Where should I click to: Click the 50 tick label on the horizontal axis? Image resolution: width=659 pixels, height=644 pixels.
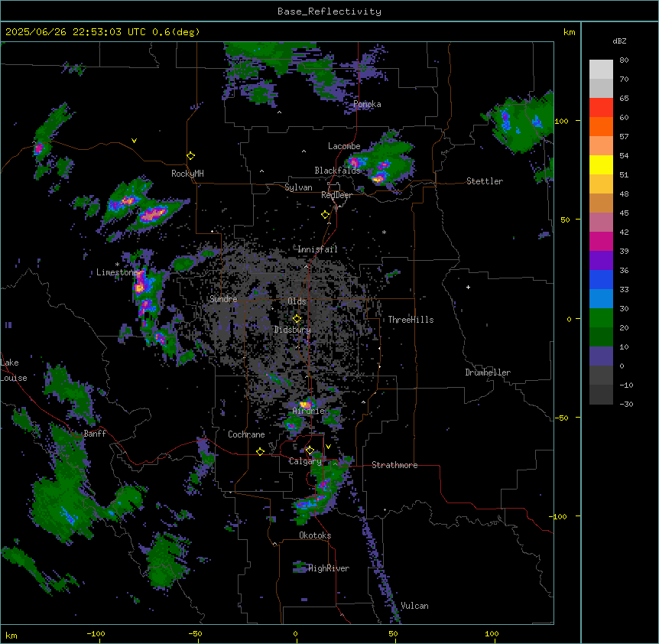(394, 633)
